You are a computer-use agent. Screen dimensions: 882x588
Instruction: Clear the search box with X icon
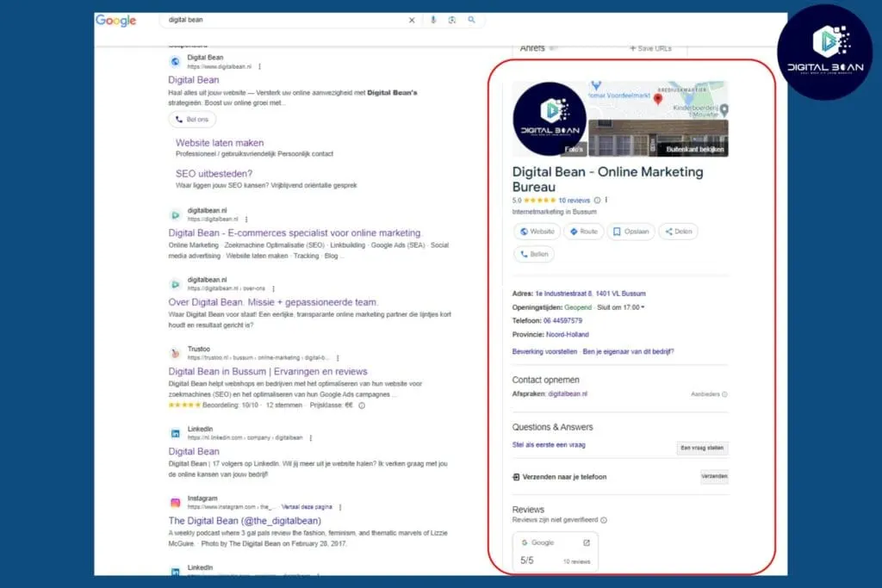[412, 21]
